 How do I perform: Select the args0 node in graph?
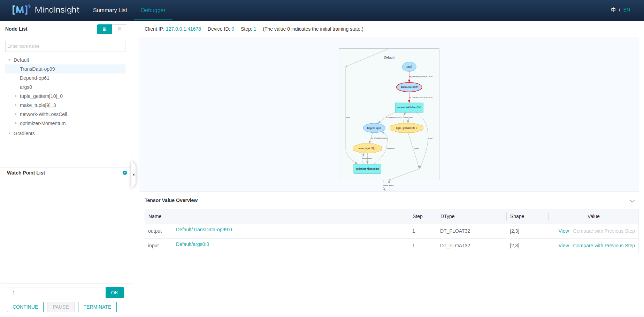(409, 67)
